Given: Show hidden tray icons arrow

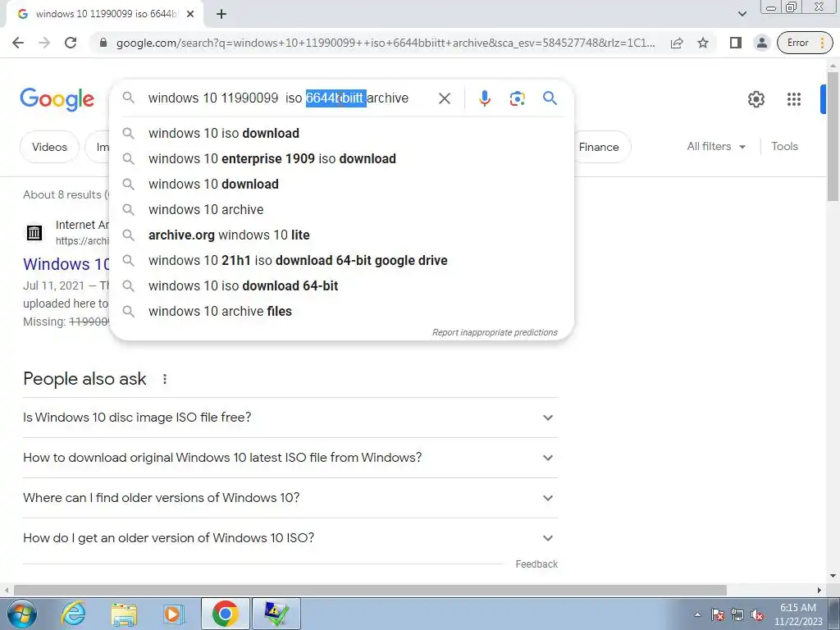Looking at the screenshot, I should tap(697, 614).
